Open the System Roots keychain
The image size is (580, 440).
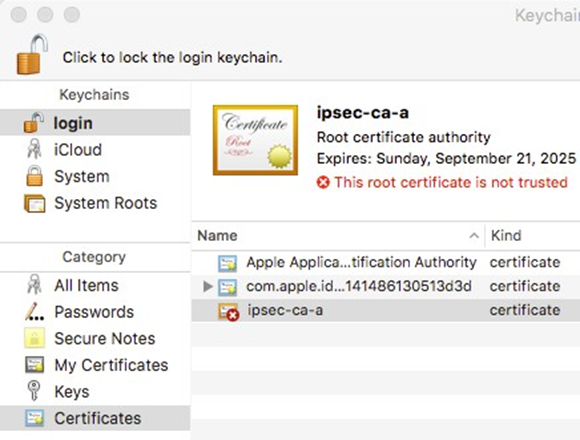point(95,203)
